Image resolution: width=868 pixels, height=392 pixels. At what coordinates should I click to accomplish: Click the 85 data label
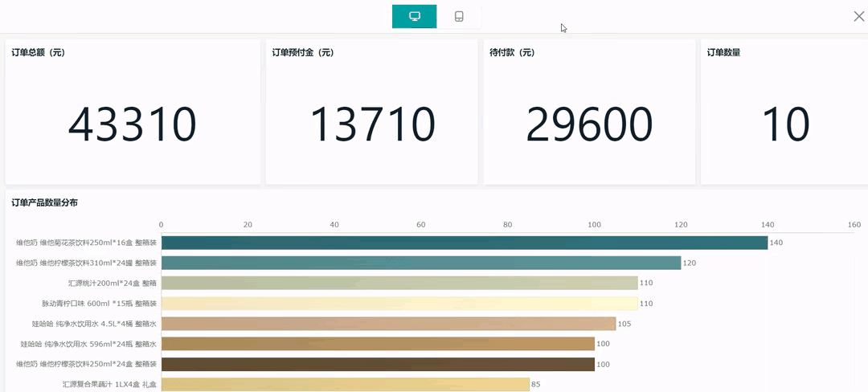point(536,384)
